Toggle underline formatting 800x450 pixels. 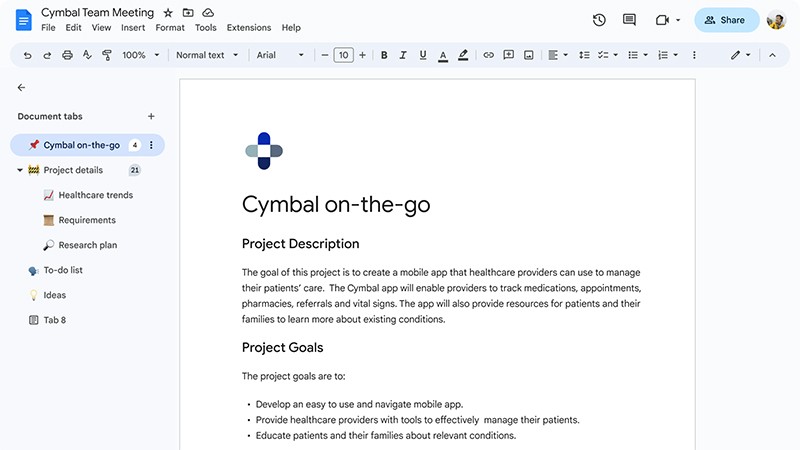click(424, 55)
